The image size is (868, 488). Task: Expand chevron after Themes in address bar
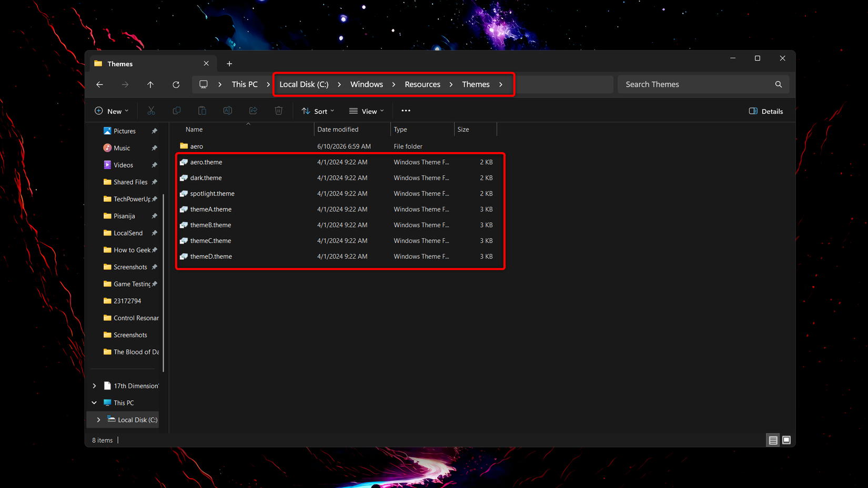coord(501,85)
